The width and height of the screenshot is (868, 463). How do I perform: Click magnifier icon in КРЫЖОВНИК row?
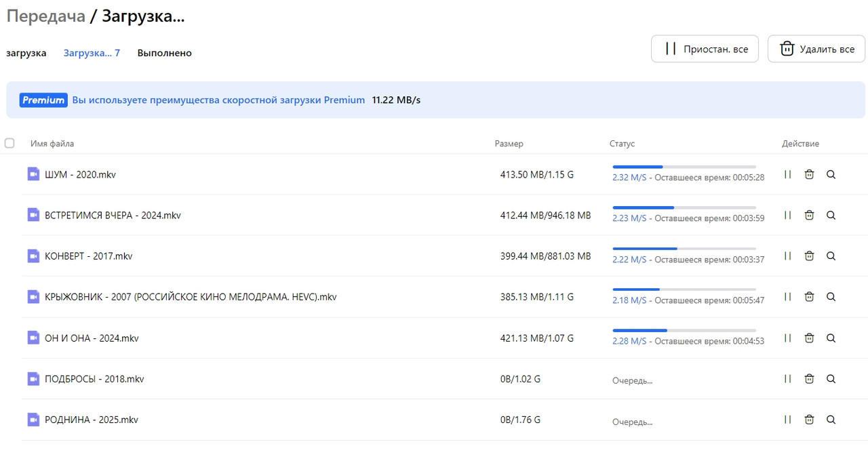[831, 296]
